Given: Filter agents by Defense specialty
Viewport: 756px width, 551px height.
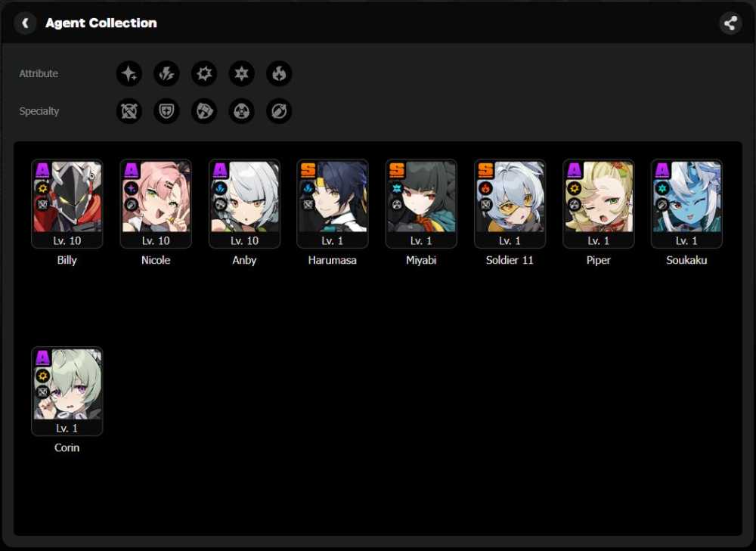Looking at the screenshot, I should [x=167, y=111].
